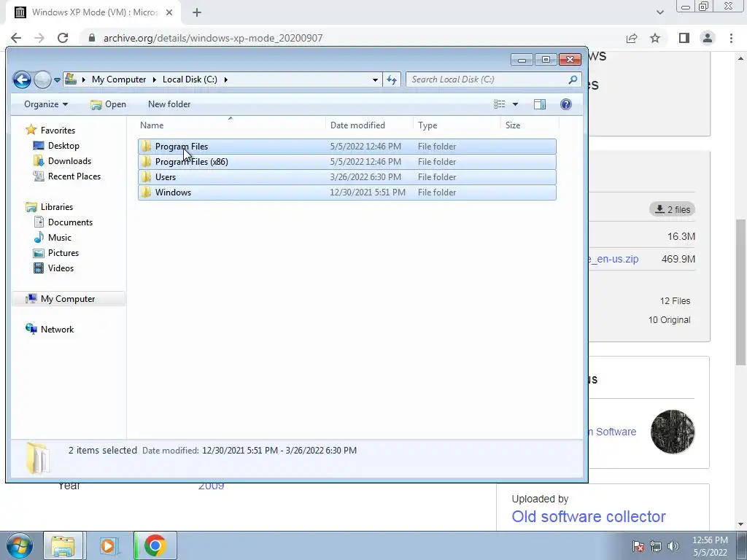Viewport: 747px width, 560px height.
Task: Open Videos library
Action: click(61, 268)
